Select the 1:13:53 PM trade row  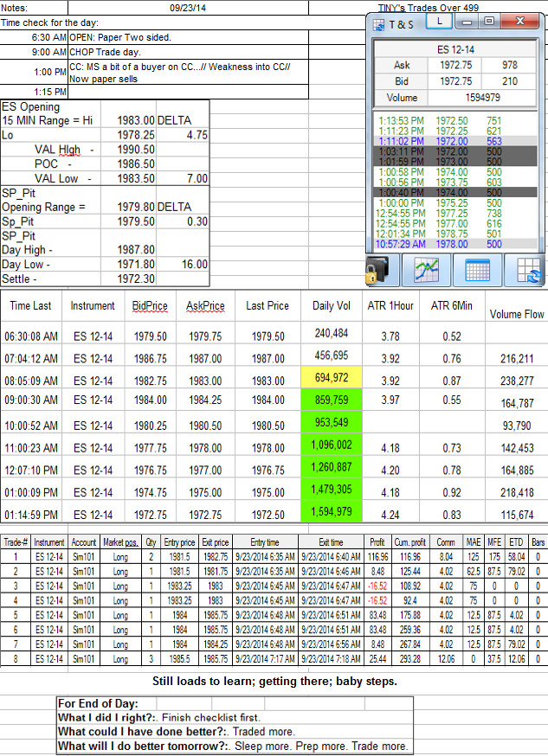coord(455,120)
